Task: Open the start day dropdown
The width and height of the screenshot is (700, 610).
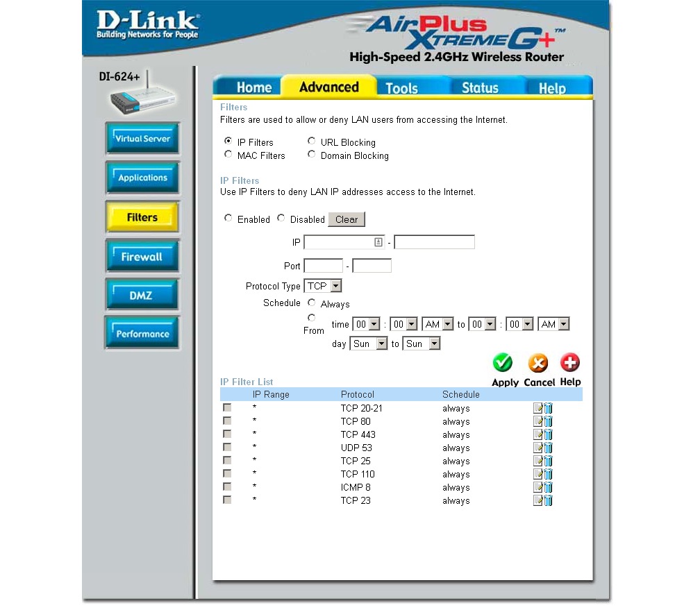Action: tap(369, 344)
